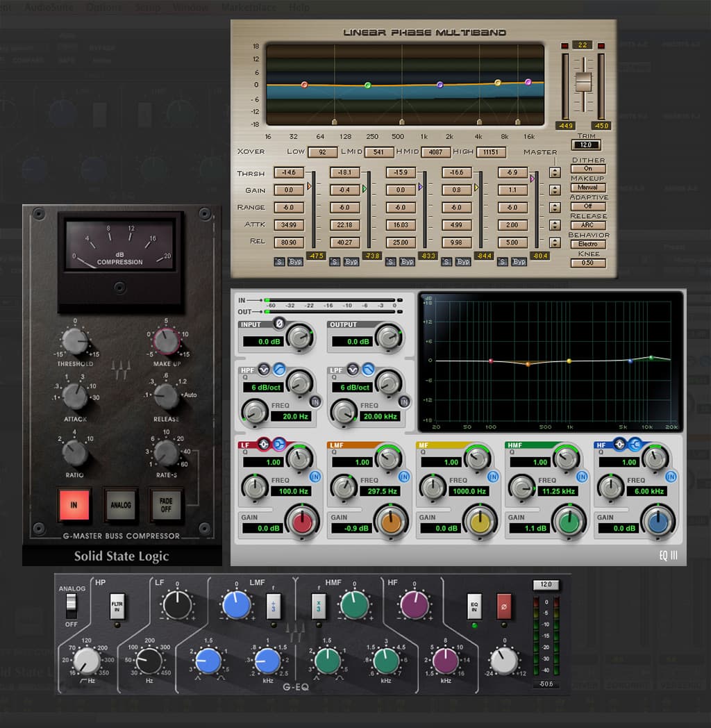The image size is (711, 728).
Task: Click the yellow High band marker on multiband graph
Action: coord(498,83)
